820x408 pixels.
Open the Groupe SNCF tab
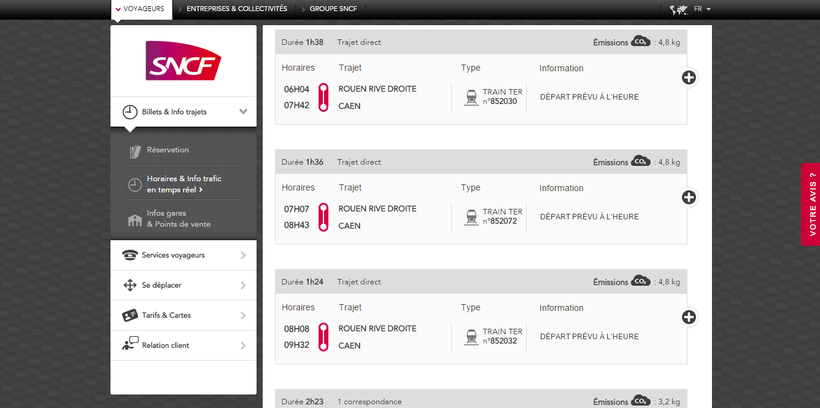tap(331, 8)
